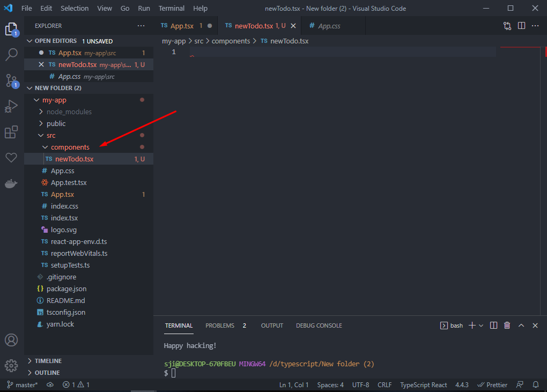This screenshot has height=392, width=547.
Task: Click the Manage gear icon
Action: [x=11, y=366]
